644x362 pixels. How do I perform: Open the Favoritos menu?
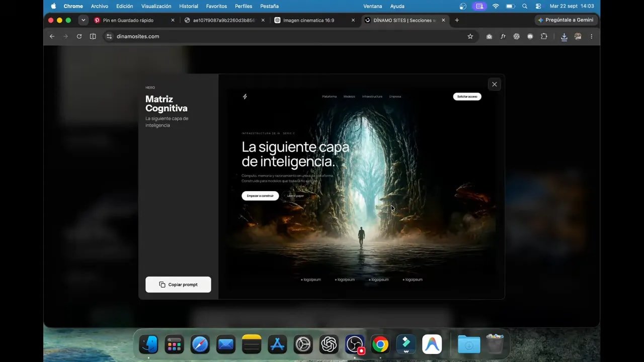[x=216, y=6]
